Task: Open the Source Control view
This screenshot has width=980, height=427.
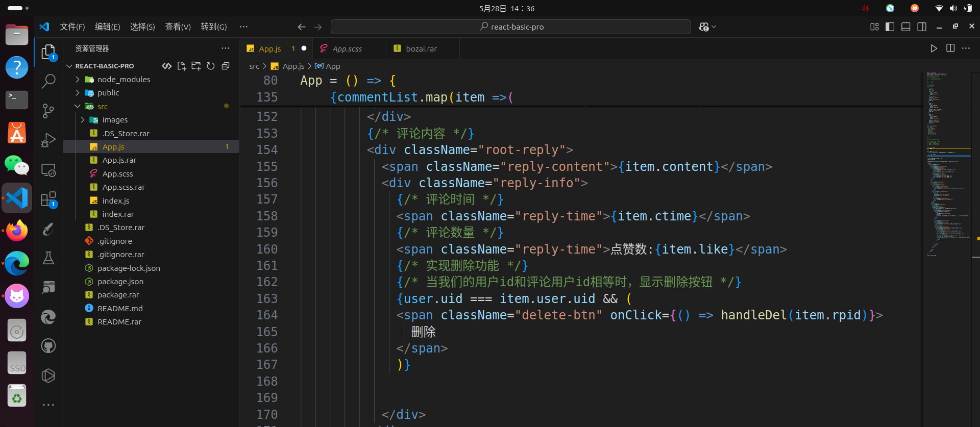Action: click(x=48, y=111)
